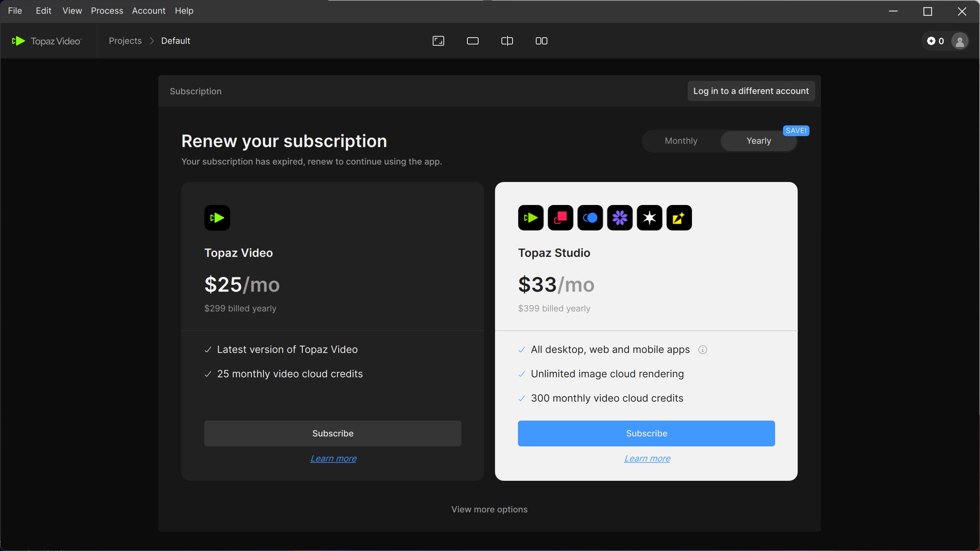Screen dimensions: 980x551
Task: Click the Topaz Video logo icon
Action: [18, 41]
